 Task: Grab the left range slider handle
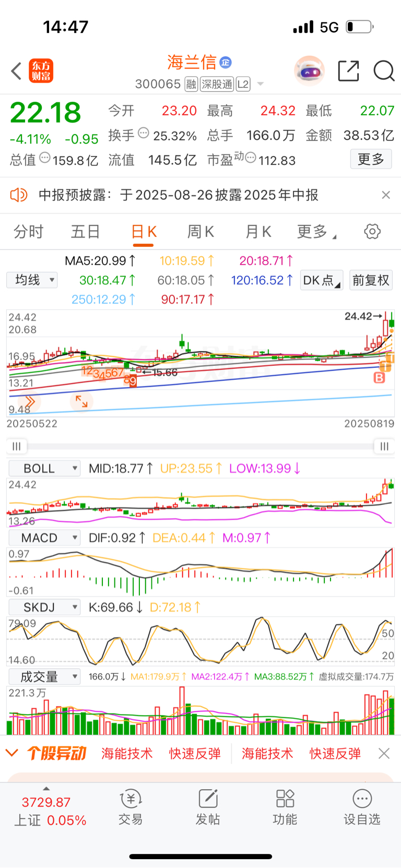pos(17,446)
